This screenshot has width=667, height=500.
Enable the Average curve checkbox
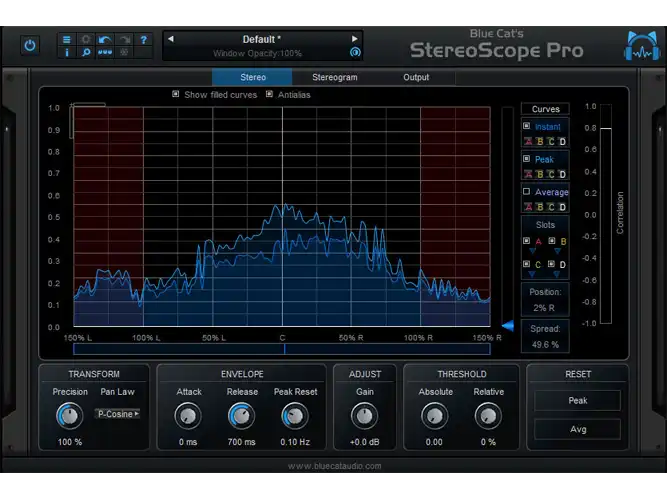526,191
